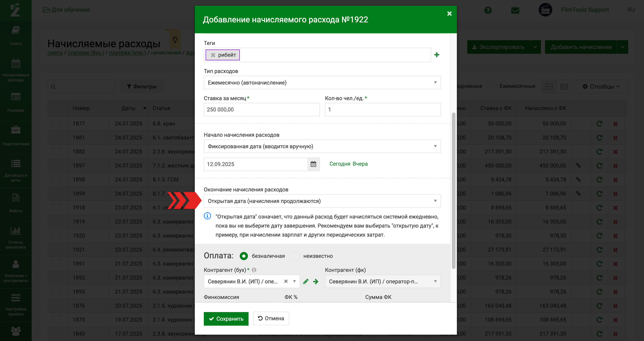Click the Кол-во чел./ед. field
Viewport: 644px width, 341px height.
383,110
